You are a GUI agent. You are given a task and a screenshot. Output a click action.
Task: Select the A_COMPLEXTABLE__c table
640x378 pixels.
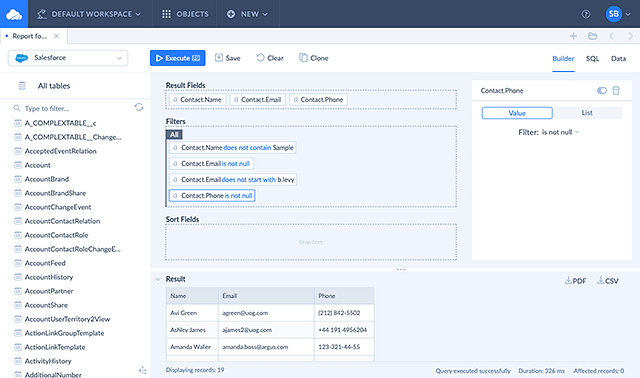click(x=60, y=123)
